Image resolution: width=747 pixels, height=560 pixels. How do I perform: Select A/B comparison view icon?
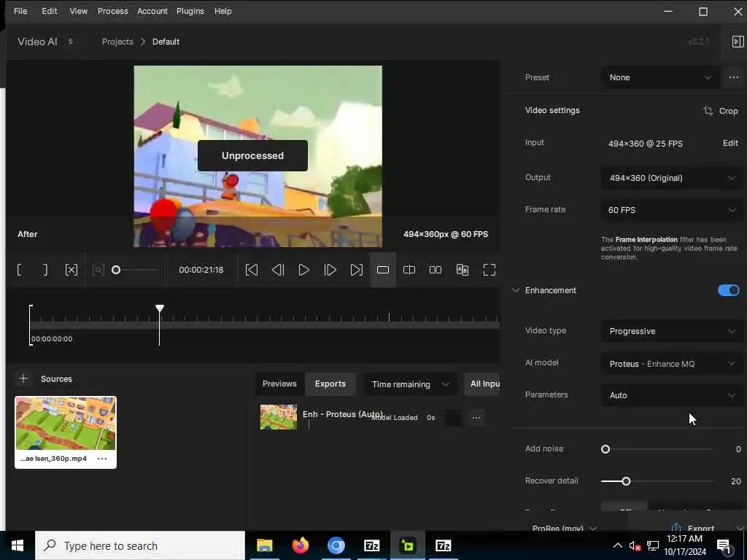pyautogui.click(x=462, y=270)
